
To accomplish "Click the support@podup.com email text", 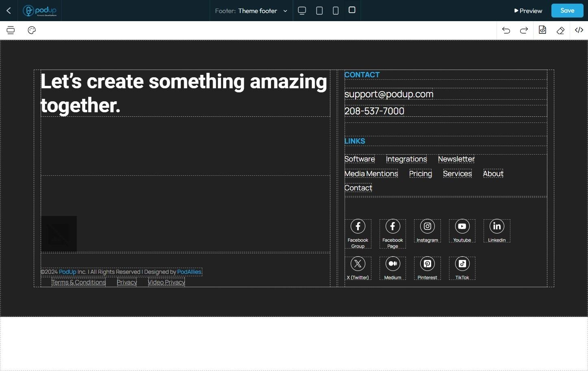I will click(389, 94).
